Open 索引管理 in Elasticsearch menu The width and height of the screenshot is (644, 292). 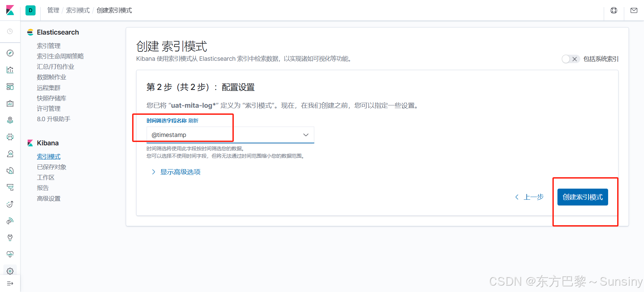(x=49, y=46)
